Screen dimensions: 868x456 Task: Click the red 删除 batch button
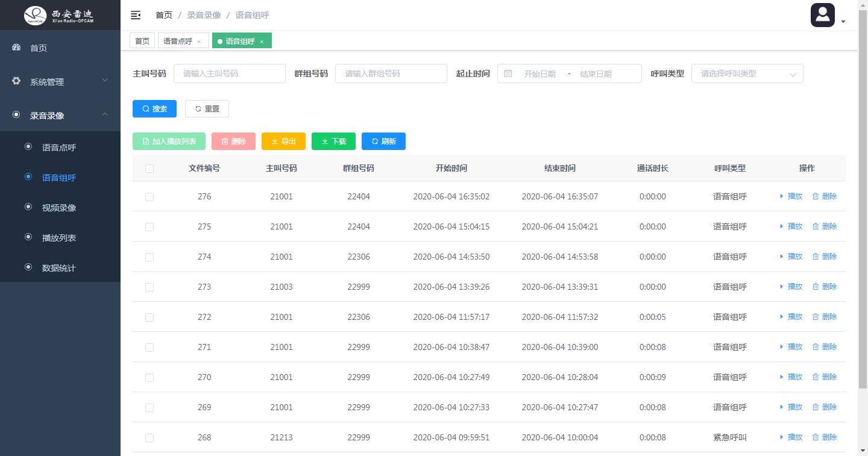(x=233, y=141)
